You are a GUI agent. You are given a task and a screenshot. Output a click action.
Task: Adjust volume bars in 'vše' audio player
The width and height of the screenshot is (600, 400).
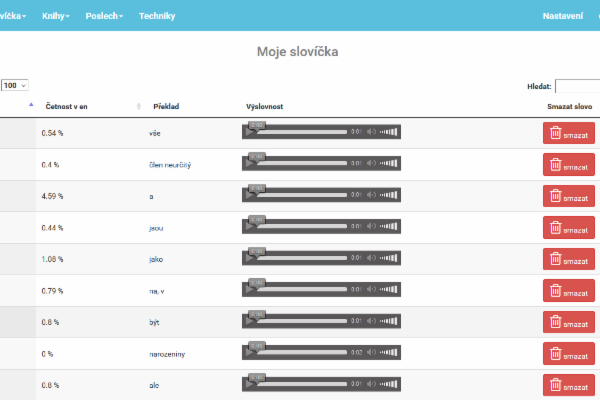coord(389,132)
